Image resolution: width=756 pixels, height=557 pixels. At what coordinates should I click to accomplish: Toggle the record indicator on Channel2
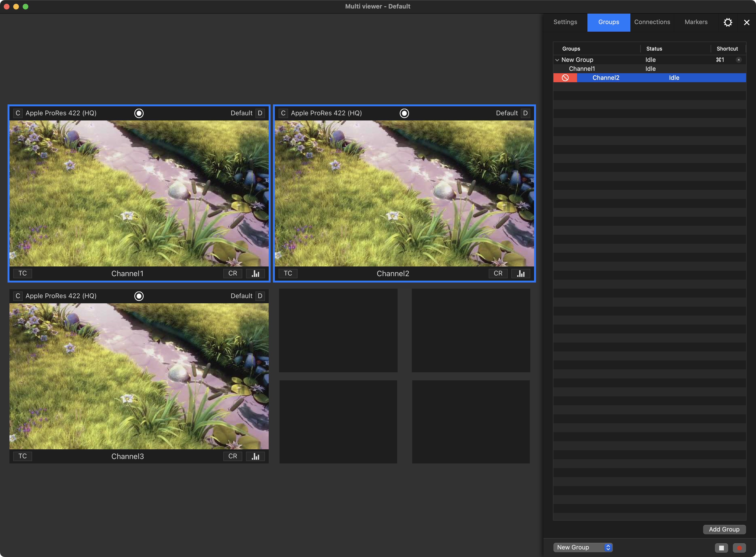[x=404, y=113]
